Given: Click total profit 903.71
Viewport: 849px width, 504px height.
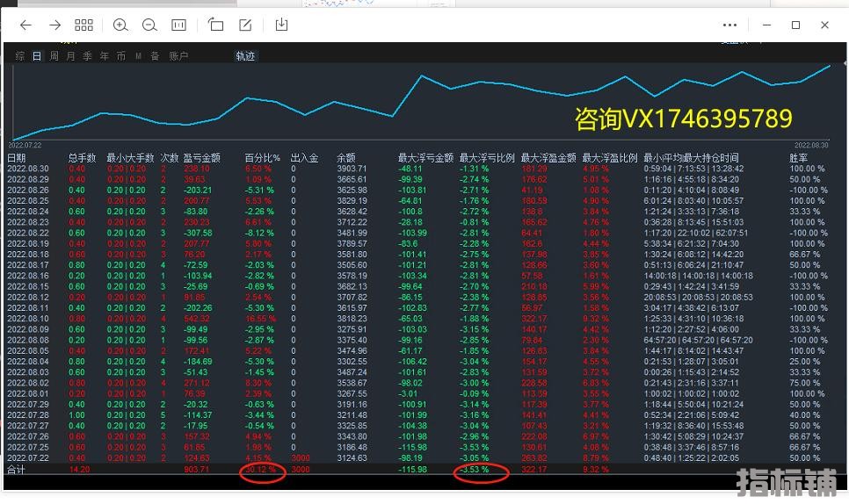Looking at the screenshot, I should tap(197, 470).
